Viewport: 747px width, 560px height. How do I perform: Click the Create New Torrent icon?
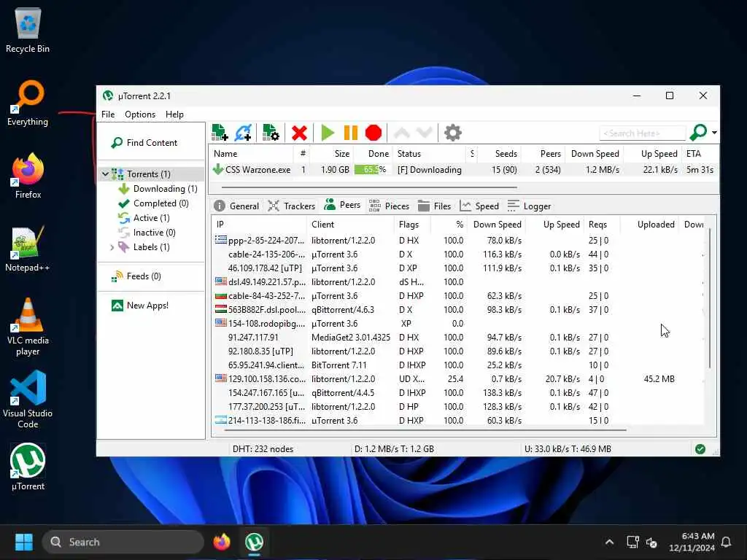[x=271, y=133]
